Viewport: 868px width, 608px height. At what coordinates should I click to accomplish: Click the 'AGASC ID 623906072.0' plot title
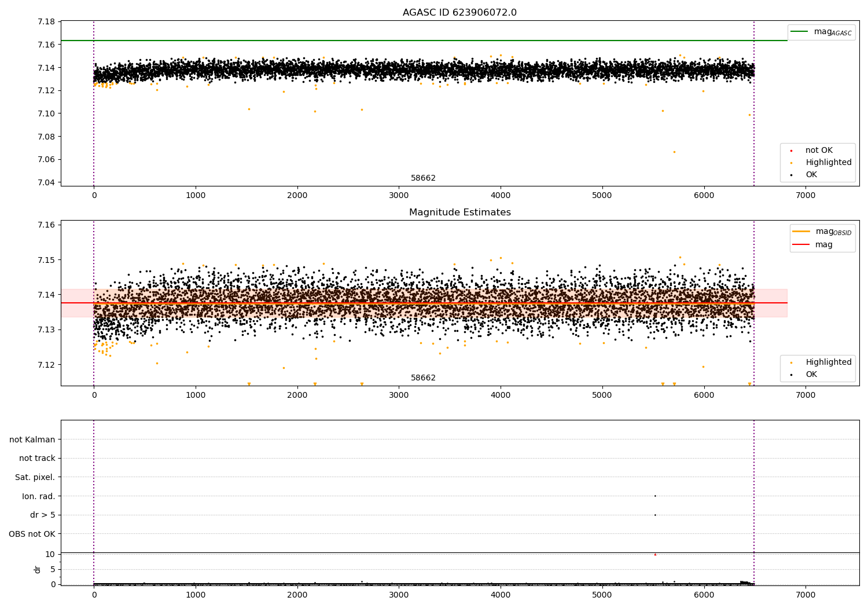pos(459,13)
